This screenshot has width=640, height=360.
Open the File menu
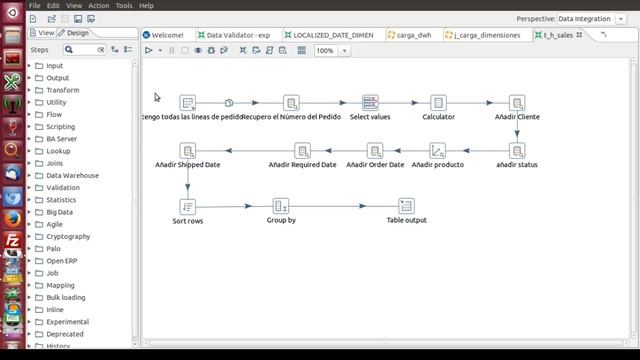(x=35, y=6)
